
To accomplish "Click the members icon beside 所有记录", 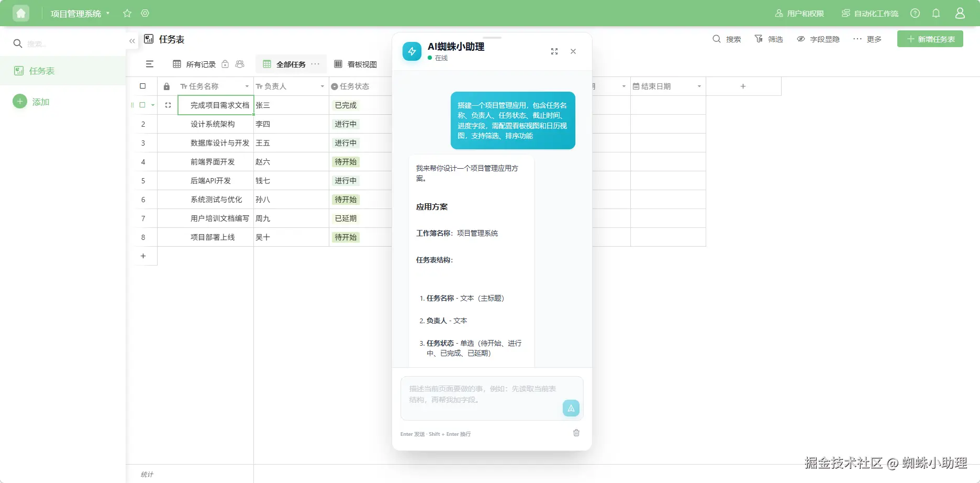I will tap(240, 64).
